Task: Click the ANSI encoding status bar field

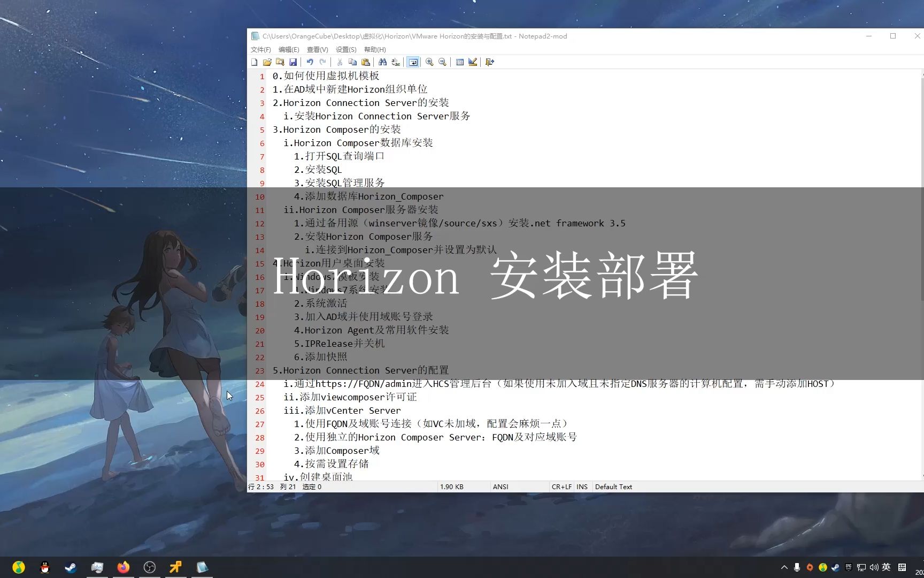Action: tap(520, 486)
